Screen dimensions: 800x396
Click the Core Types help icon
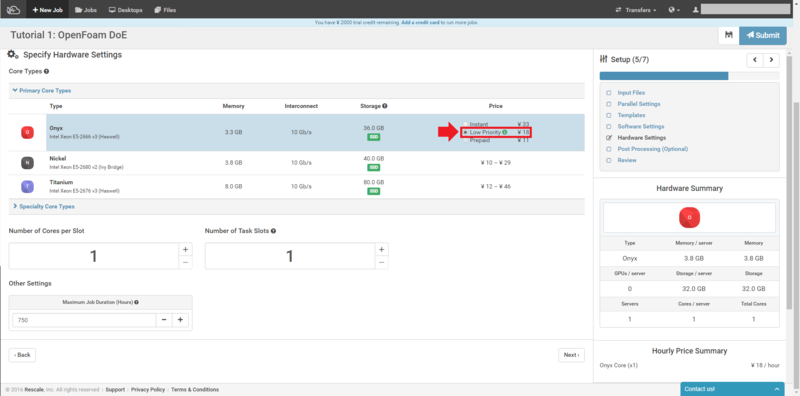click(46, 71)
